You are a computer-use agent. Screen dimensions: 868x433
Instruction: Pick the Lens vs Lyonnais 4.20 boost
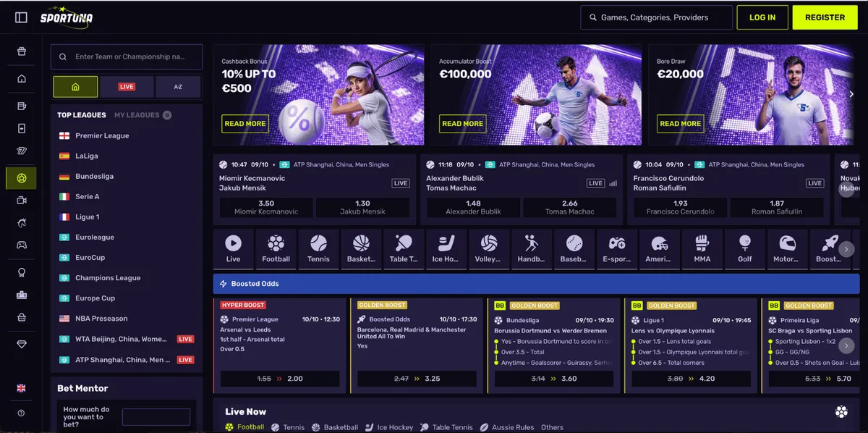click(x=691, y=379)
